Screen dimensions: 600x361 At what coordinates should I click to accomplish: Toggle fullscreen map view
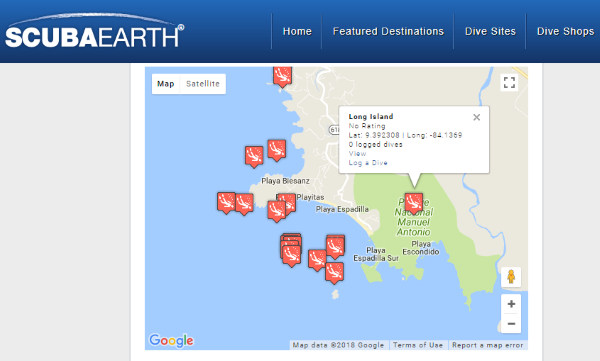[509, 82]
